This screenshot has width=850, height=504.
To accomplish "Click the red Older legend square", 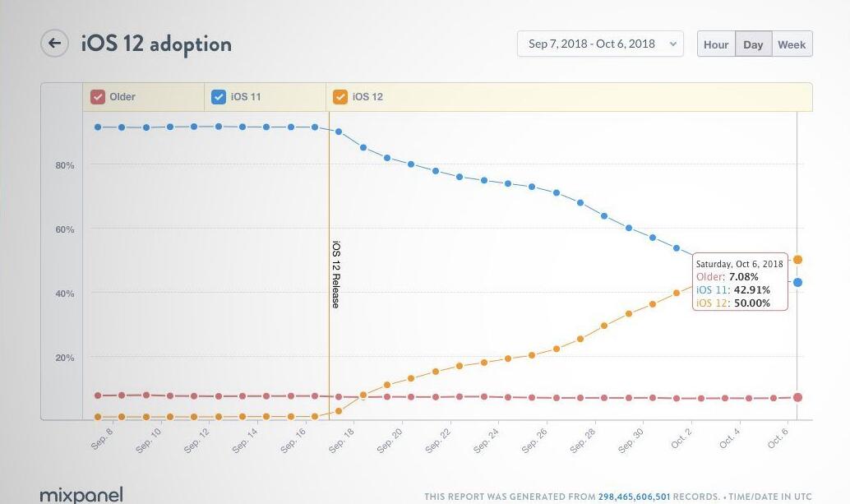I will click(x=97, y=96).
